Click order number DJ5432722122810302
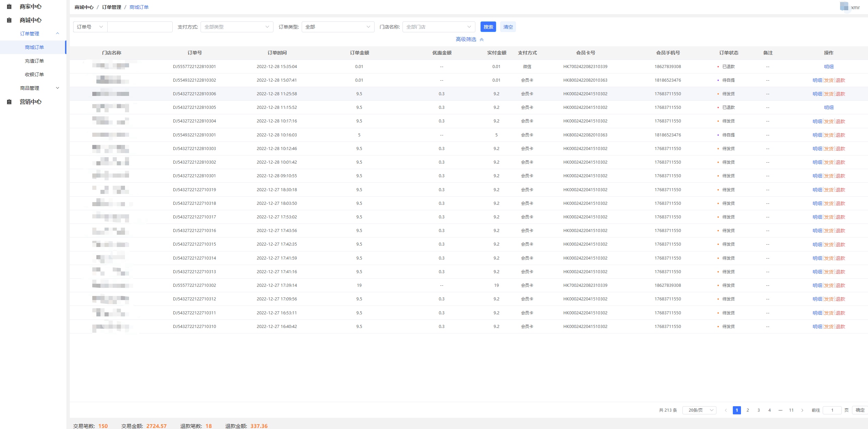 point(194,162)
